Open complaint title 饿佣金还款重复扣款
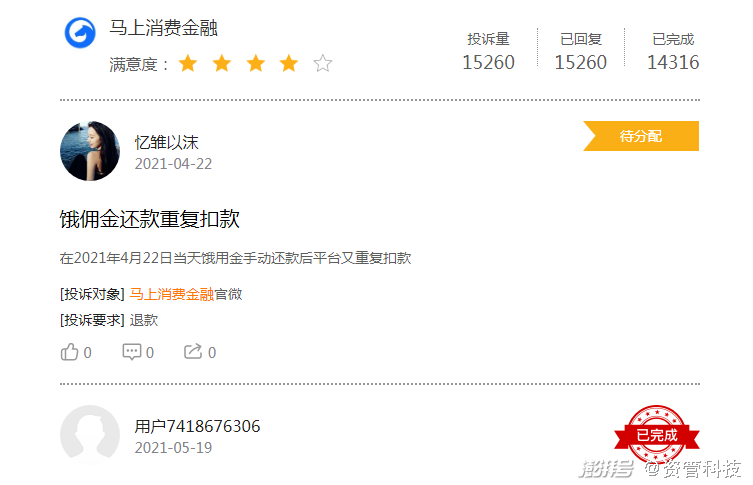Image resolution: width=753 pixels, height=485 pixels. coord(149,219)
